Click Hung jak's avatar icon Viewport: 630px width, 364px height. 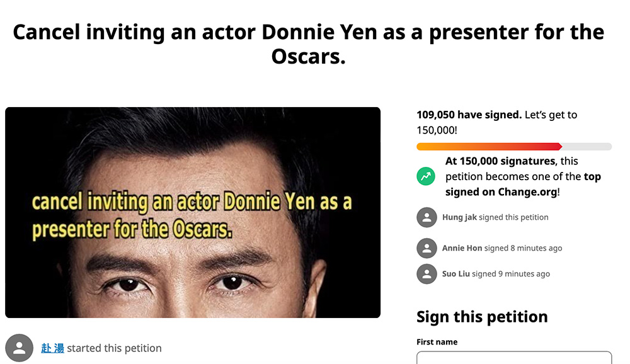click(427, 217)
